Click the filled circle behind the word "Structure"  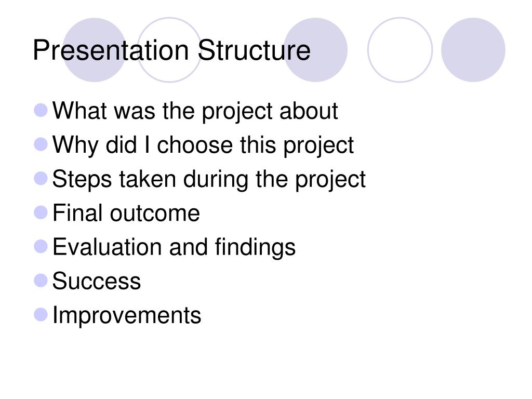315,50
